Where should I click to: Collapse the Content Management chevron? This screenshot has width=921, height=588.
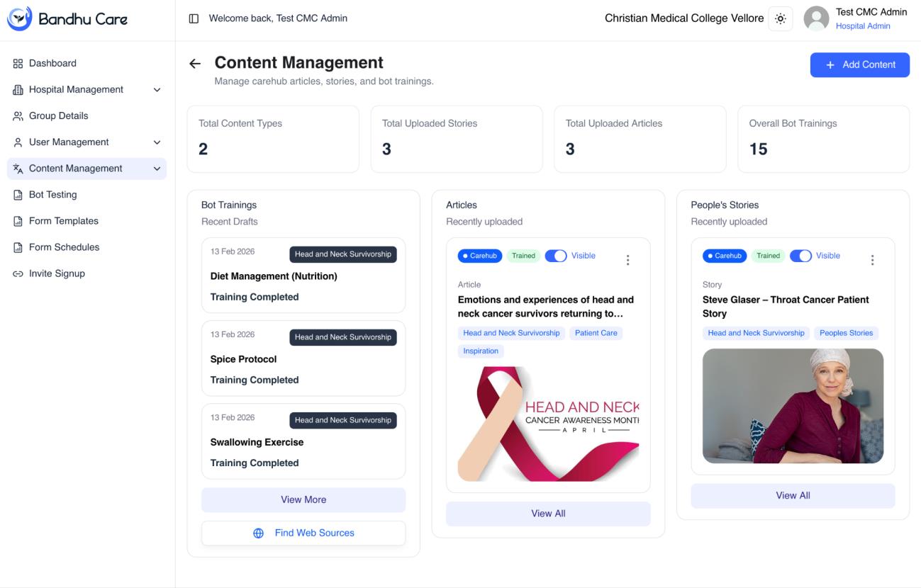coord(157,169)
